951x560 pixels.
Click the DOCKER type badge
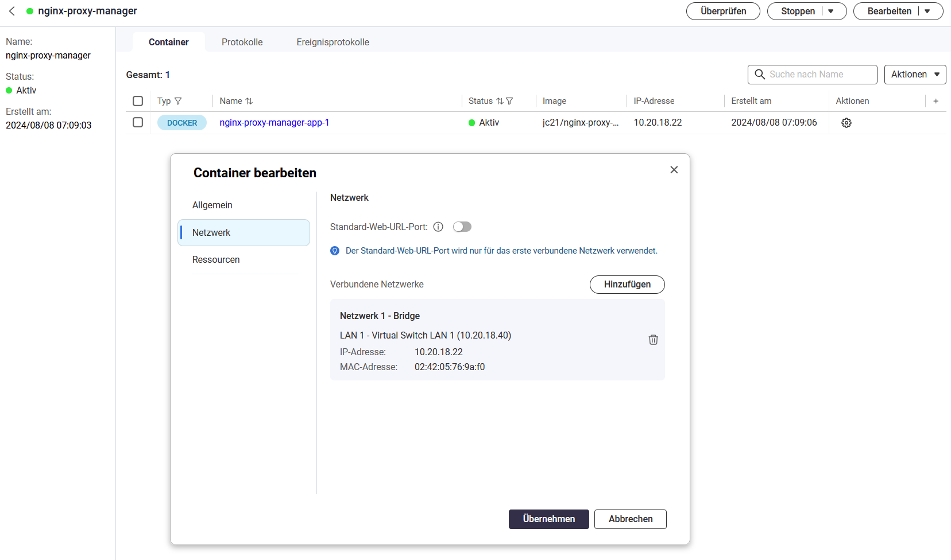click(182, 123)
